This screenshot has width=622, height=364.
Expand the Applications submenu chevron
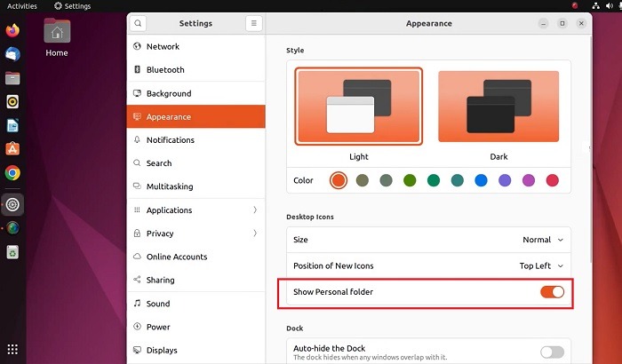point(255,210)
